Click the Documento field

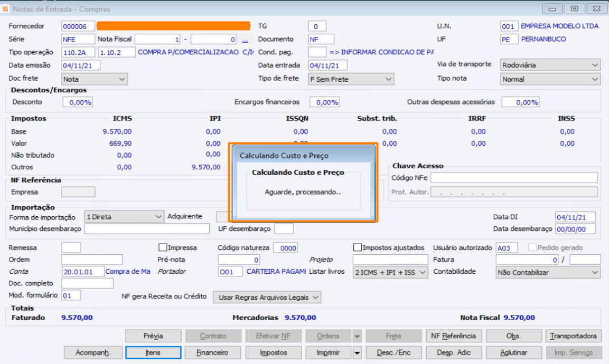click(x=321, y=39)
